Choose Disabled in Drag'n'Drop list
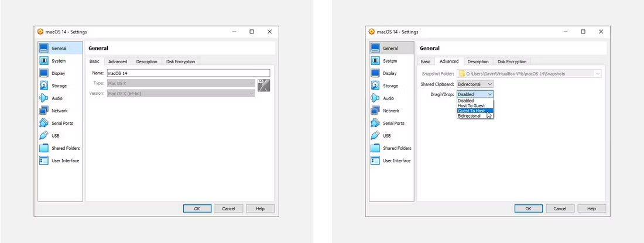Image resolution: width=644 pixels, height=243 pixels. 475,101
